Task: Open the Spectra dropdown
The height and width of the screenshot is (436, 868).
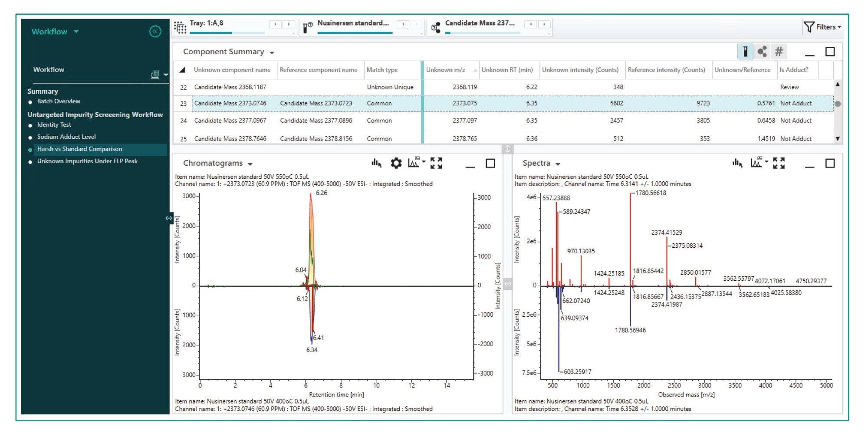Action: point(558,164)
